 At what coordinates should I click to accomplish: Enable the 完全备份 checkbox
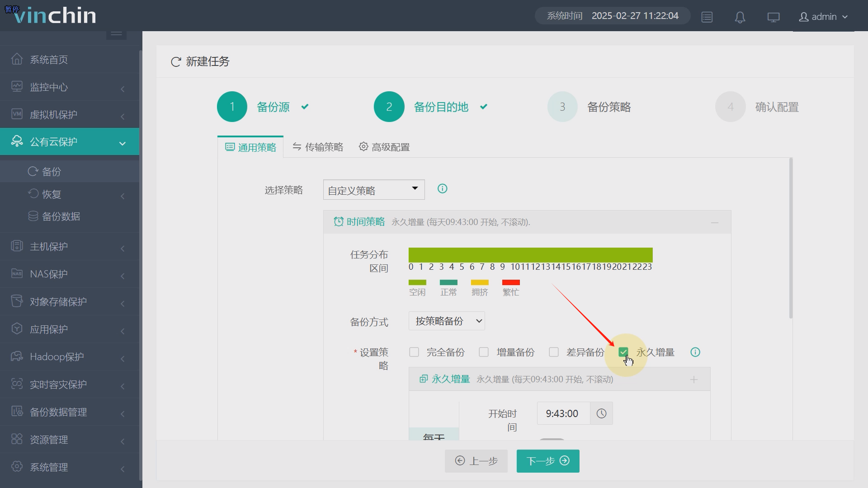[414, 352]
